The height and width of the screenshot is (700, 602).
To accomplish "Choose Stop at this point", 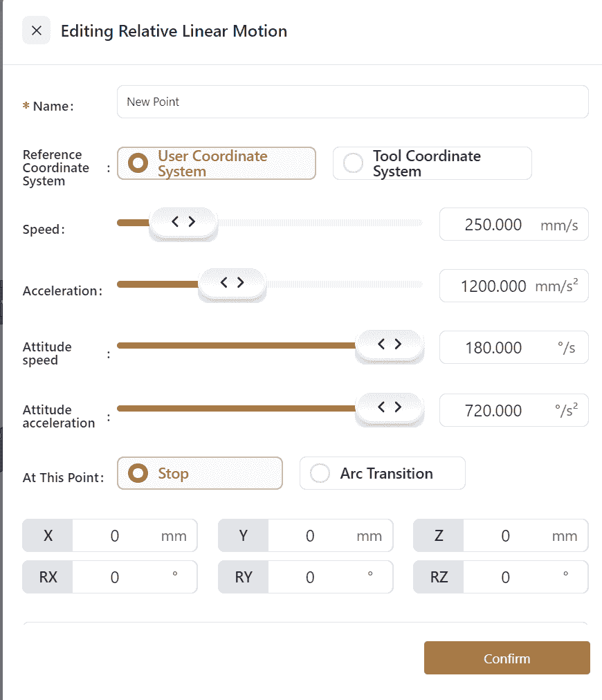I will [x=139, y=473].
